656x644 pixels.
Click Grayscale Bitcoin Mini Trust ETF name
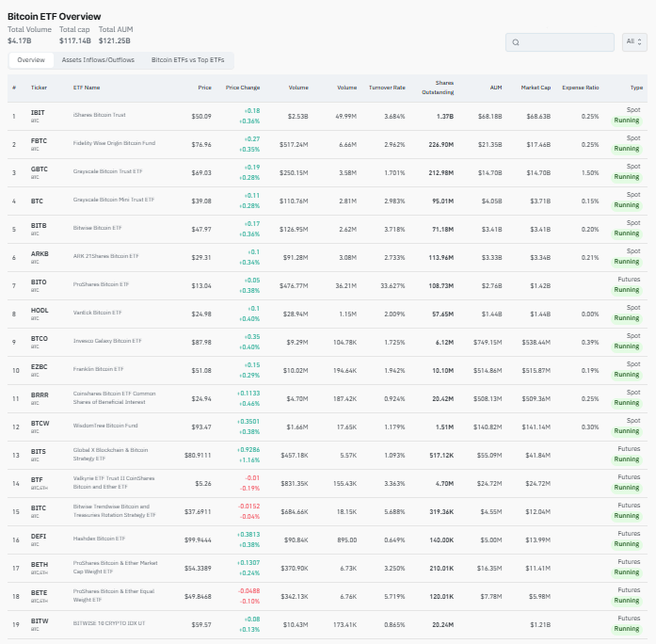(x=114, y=200)
